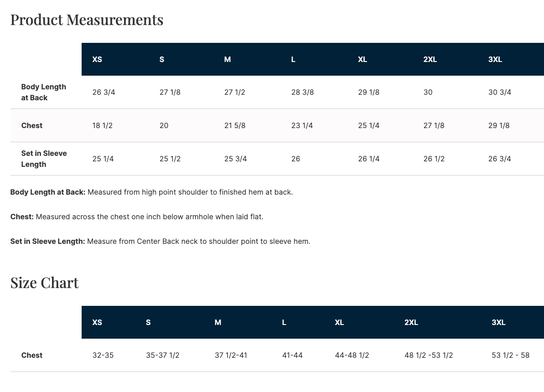This screenshot has height=392, width=544.
Task: Select 3XL column header in Product Measurements table
Action: click(495, 60)
